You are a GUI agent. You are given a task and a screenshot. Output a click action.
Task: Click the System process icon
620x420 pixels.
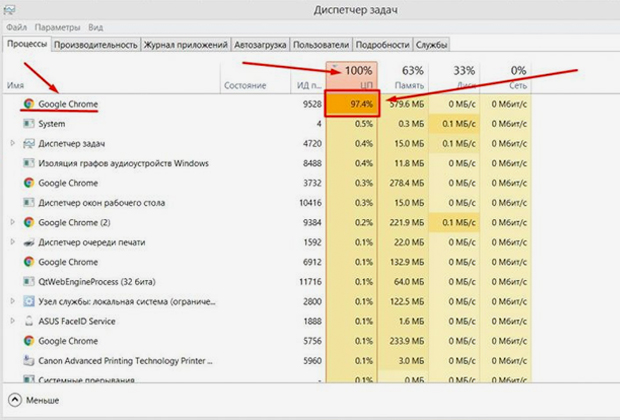[28, 123]
